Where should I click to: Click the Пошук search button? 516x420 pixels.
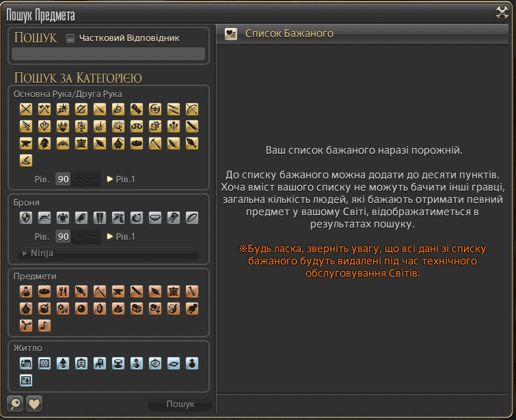pyautogui.click(x=180, y=404)
